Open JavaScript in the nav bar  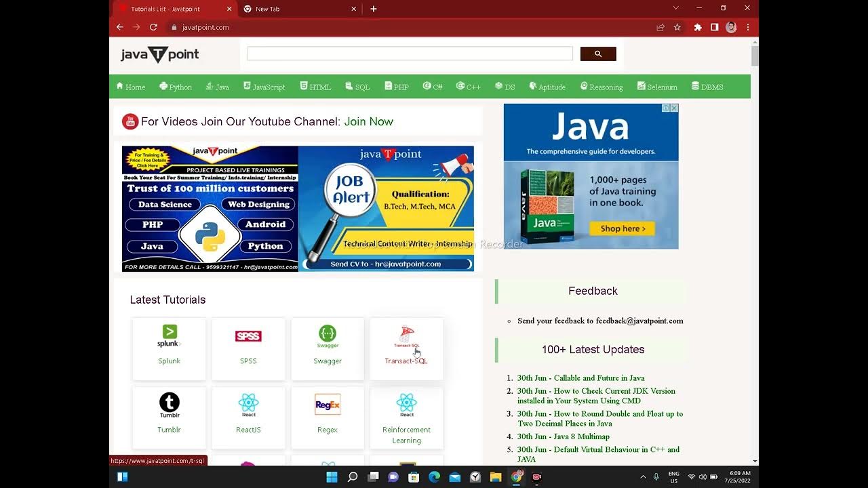pos(264,87)
